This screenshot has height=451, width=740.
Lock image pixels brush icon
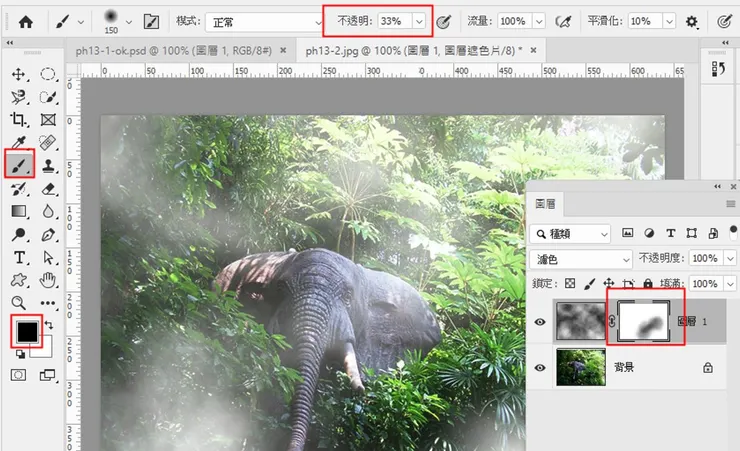[x=589, y=283]
